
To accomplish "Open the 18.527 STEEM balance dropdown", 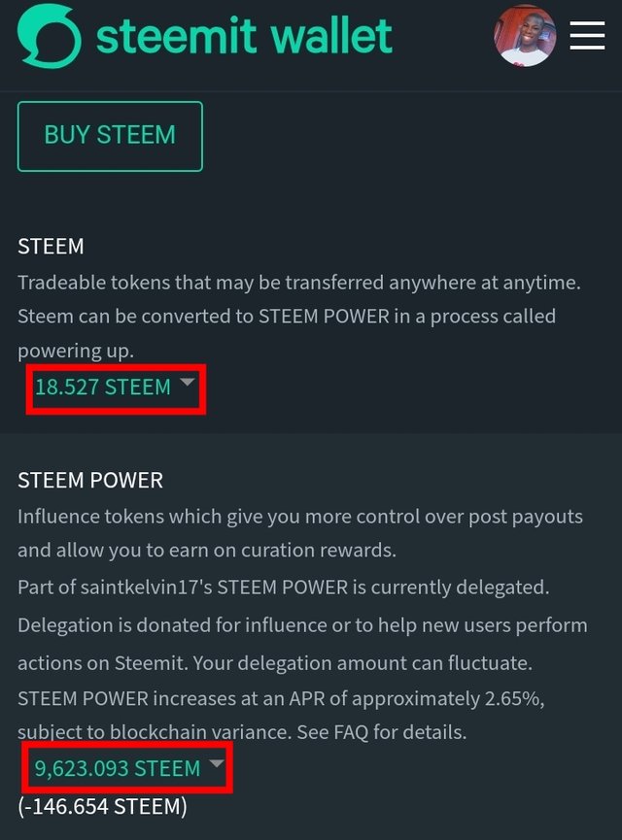I will (x=103, y=387).
